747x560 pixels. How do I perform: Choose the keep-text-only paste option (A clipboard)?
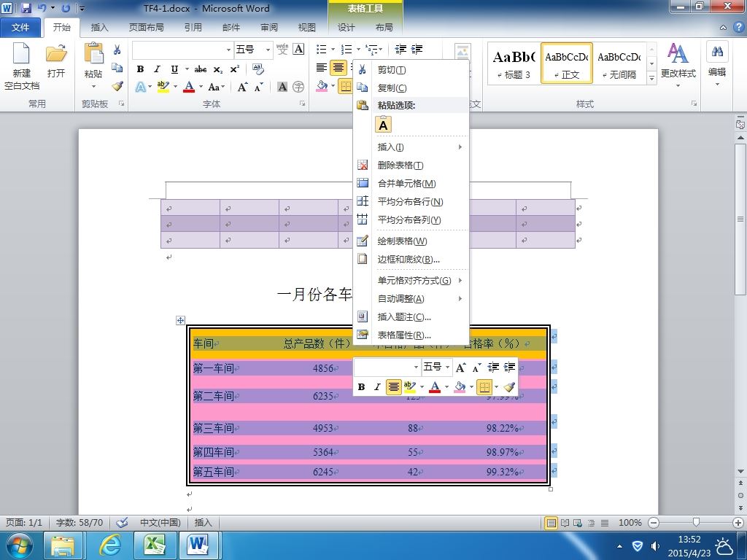coord(384,125)
